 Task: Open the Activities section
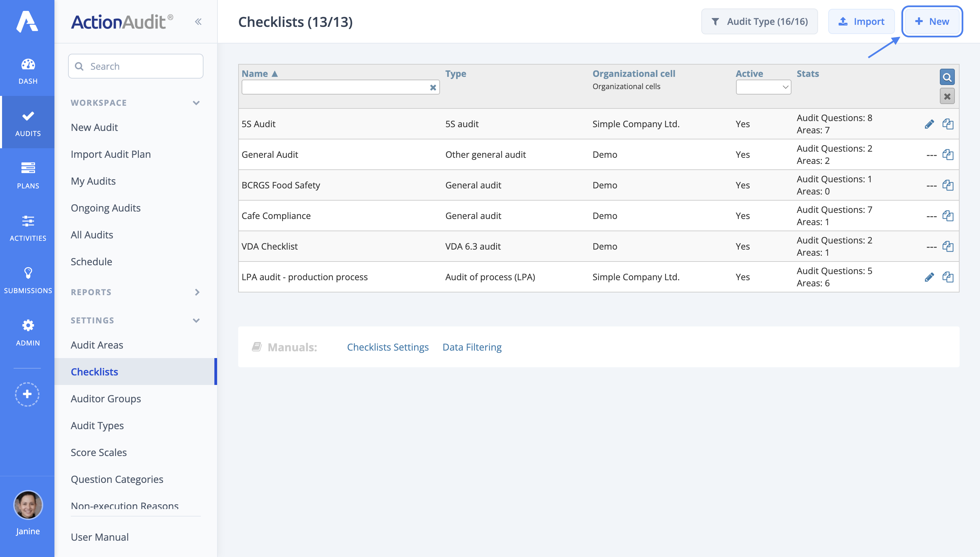point(27,227)
